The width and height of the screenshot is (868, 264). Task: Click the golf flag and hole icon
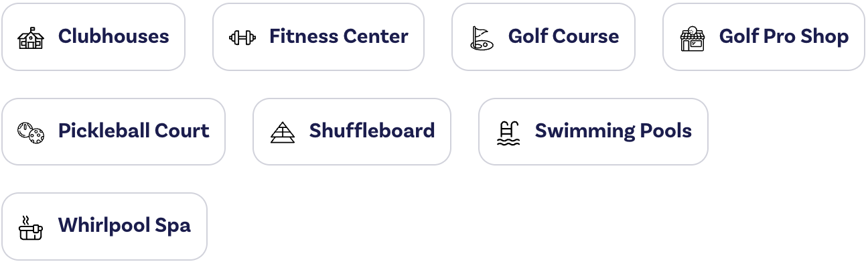tap(481, 38)
